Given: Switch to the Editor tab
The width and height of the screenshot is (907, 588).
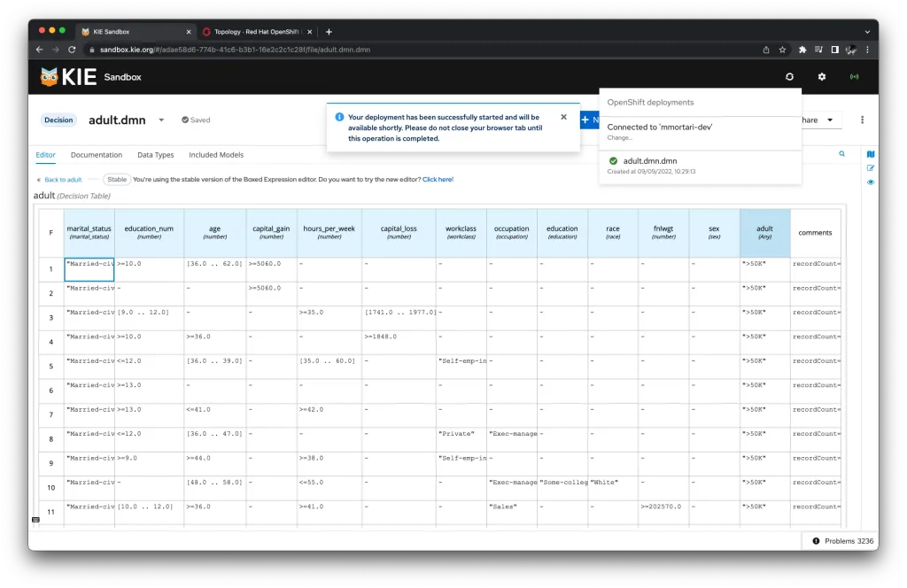Looking at the screenshot, I should click(46, 155).
